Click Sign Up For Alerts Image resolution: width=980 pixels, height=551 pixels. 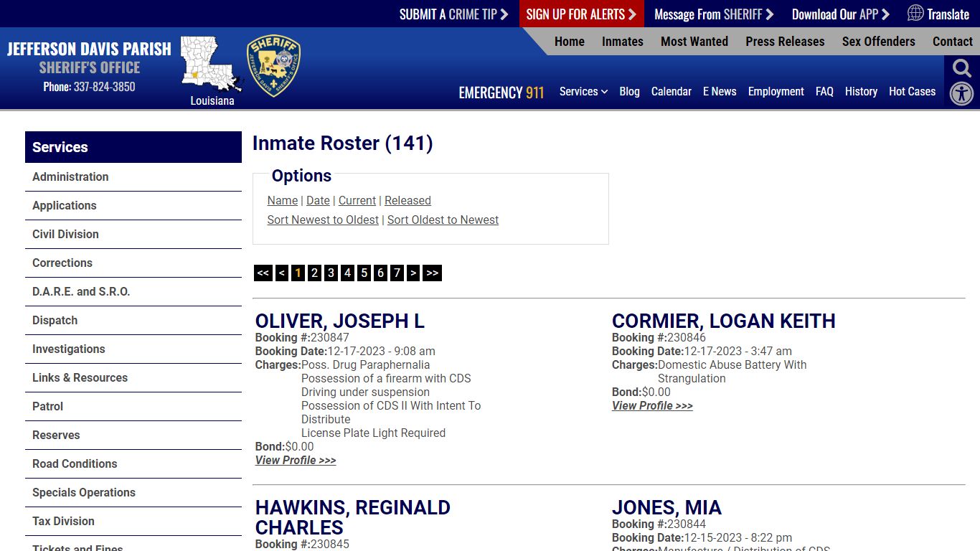pos(581,14)
